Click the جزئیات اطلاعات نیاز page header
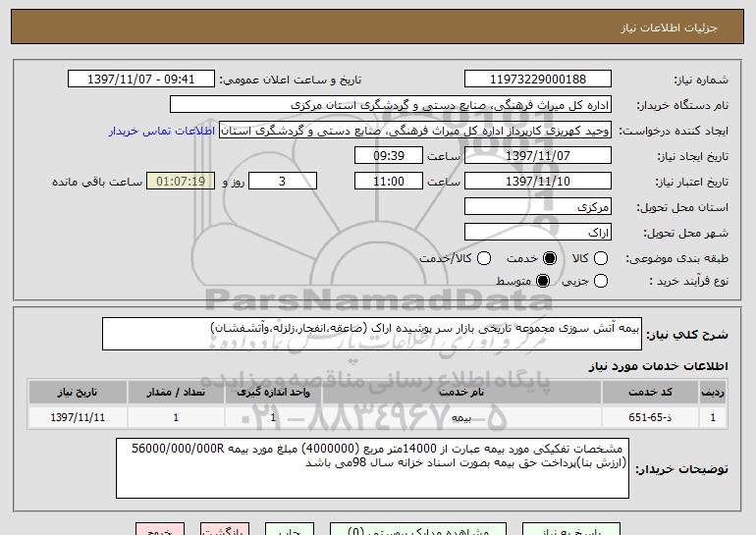756x535 pixels. [670, 27]
